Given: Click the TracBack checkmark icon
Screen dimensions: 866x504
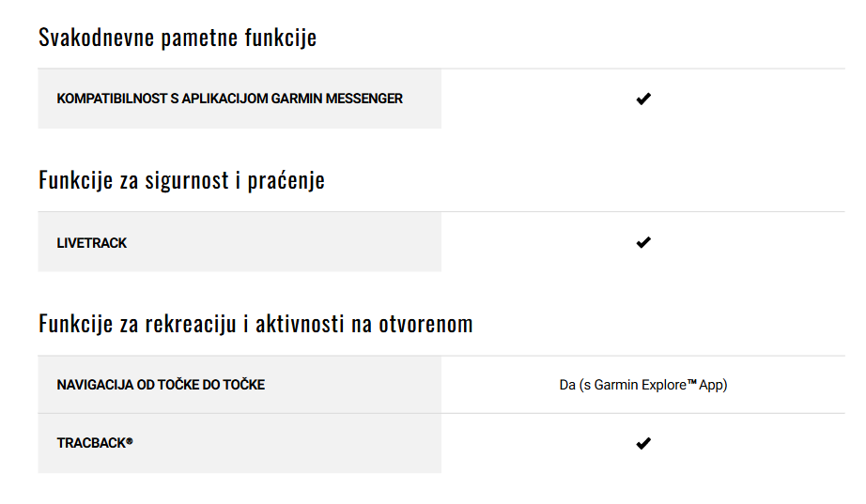Looking at the screenshot, I should coord(642,443).
